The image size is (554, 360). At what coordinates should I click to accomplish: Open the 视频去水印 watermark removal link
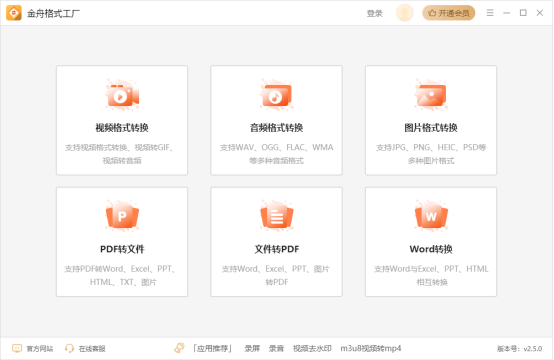coord(312,349)
